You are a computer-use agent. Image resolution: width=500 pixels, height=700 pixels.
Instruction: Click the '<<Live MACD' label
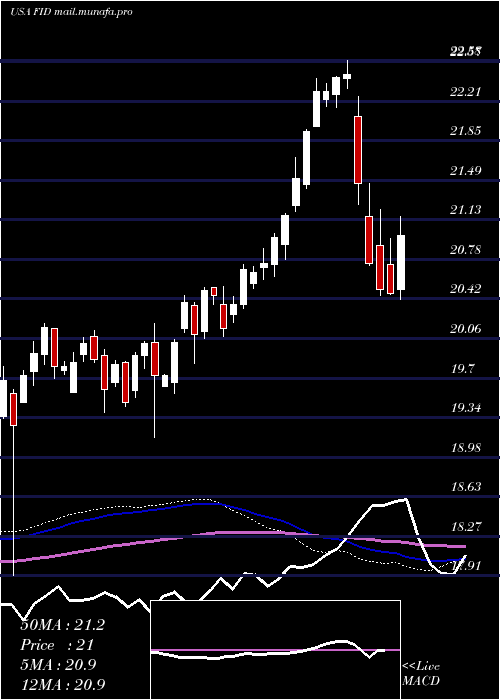tap(421, 674)
